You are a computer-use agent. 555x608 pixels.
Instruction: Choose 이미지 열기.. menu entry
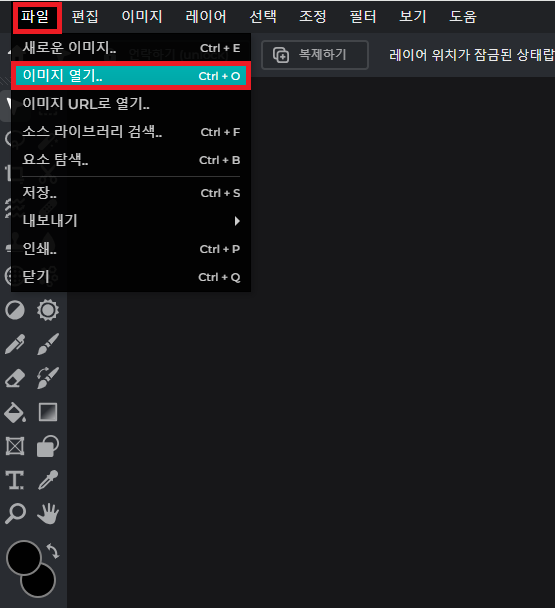pyautogui.click(x=131, y=76)
